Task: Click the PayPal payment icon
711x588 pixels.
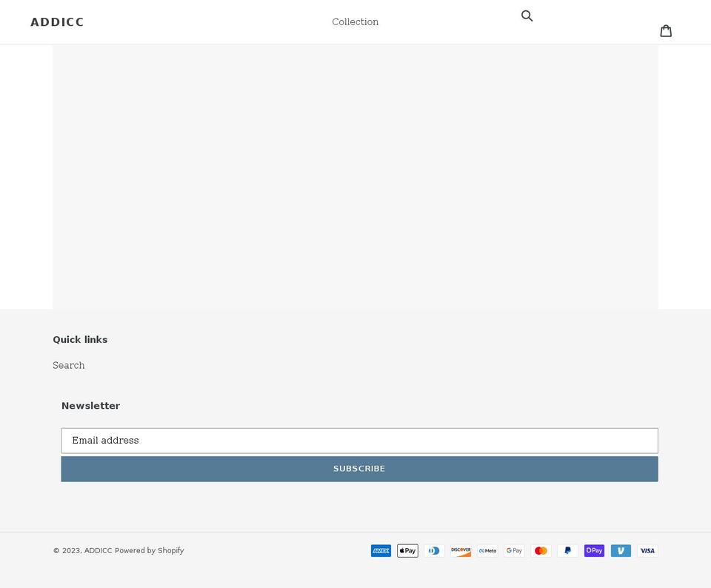Action: coord(568,550)
